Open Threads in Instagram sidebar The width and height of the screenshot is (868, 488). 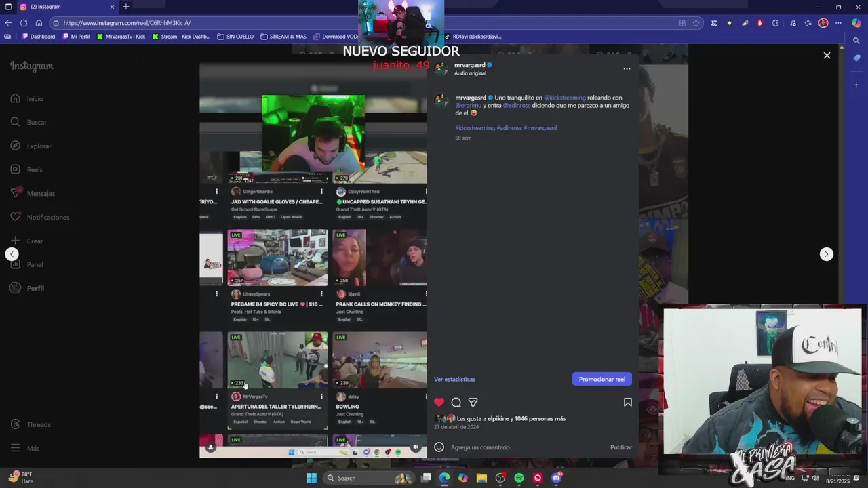pyautogui.click(x=31, y=425)
